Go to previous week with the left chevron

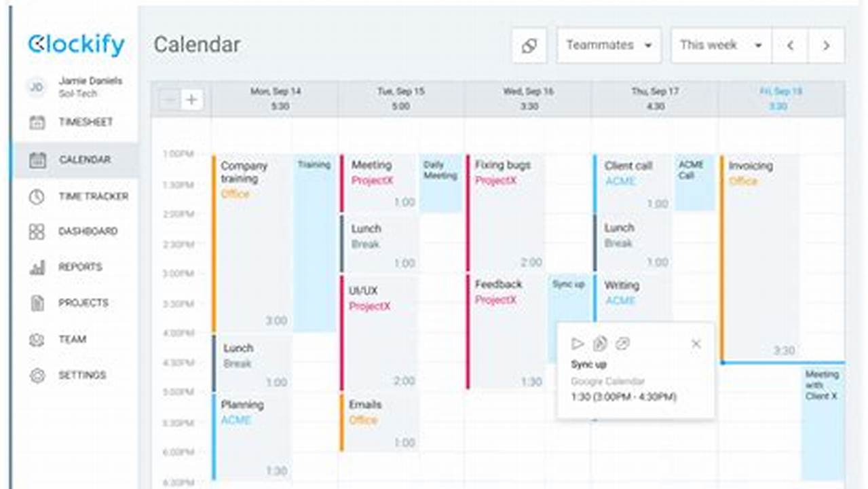pos(789,46)
